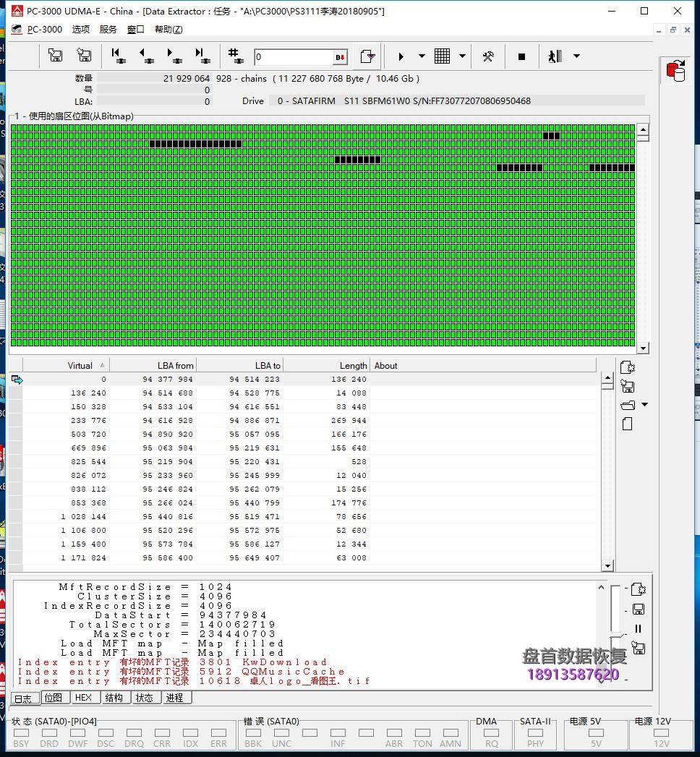Click the LBA number input field
700x757 pixels.
coord(293,57)
